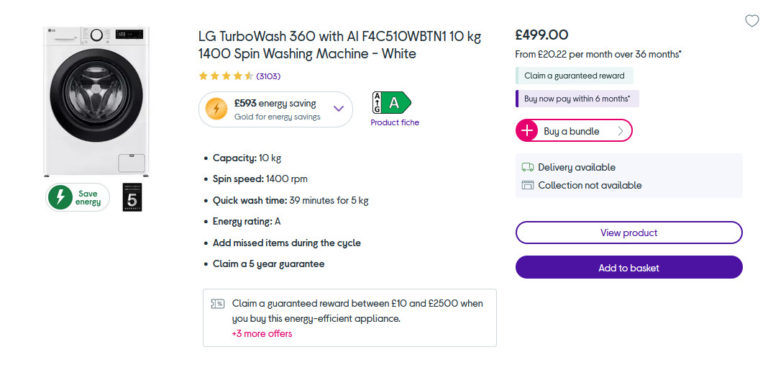Image resolution: width=768 pixels, height=365 pixels.
Task: Open the Buy a bundle chevron
Action: click(x=620, y=131)
